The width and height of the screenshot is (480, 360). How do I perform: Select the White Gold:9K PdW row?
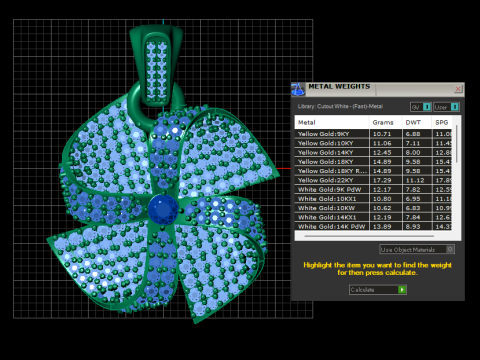tap(373, 189)
